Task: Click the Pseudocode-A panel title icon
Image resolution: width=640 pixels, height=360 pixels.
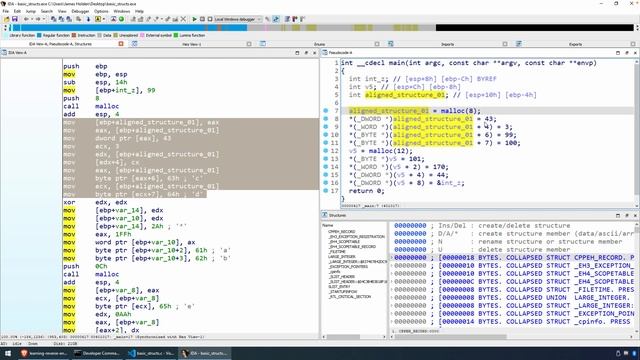Action: point(325,53)
